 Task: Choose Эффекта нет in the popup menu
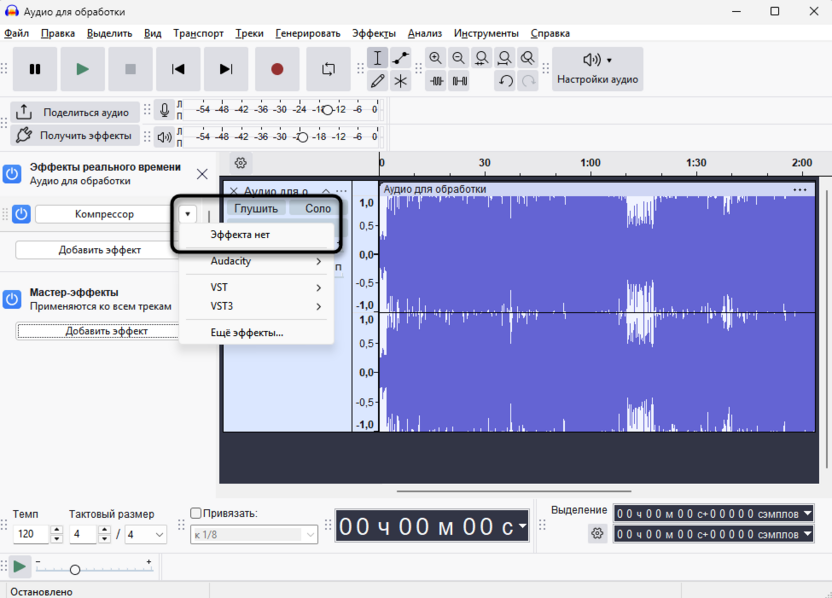[257, 235]
